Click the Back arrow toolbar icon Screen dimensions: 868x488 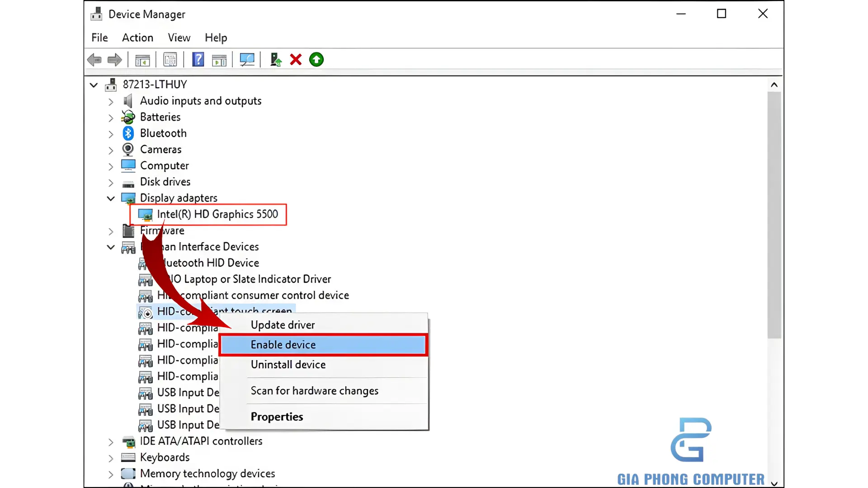pos(94,60)
